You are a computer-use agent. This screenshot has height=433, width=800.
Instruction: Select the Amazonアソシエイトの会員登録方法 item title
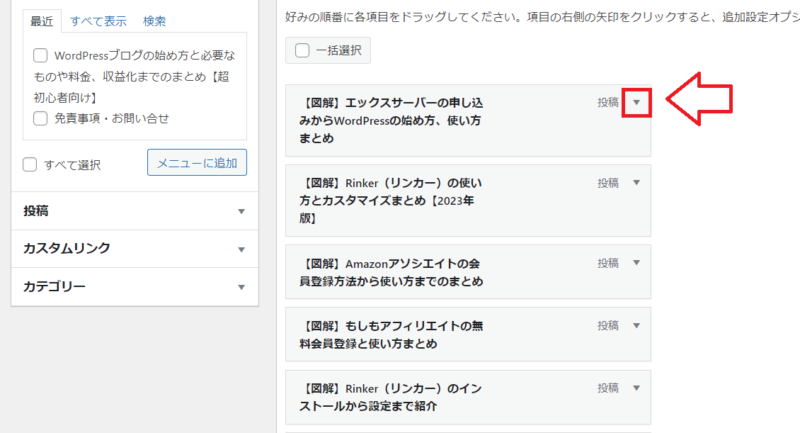(x=391, y=272)
